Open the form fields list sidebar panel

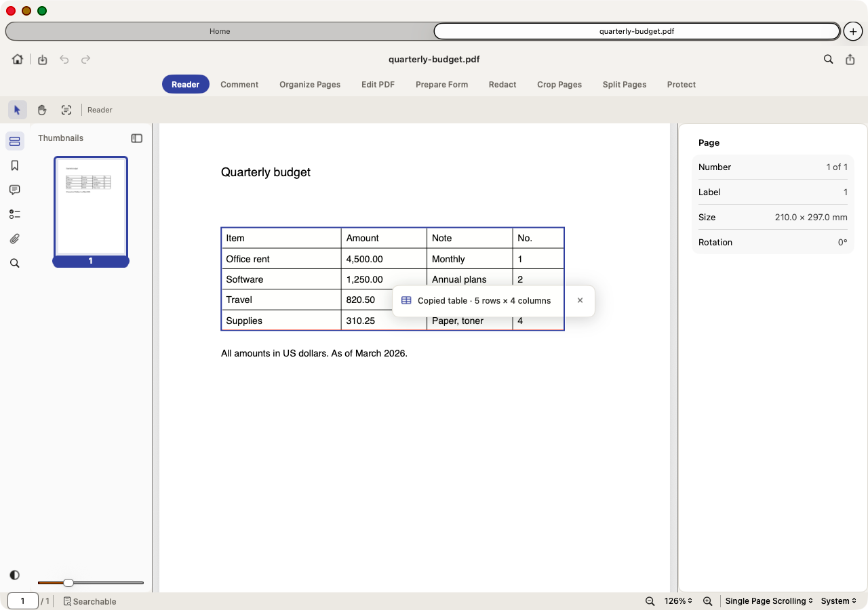pos(15,214)
